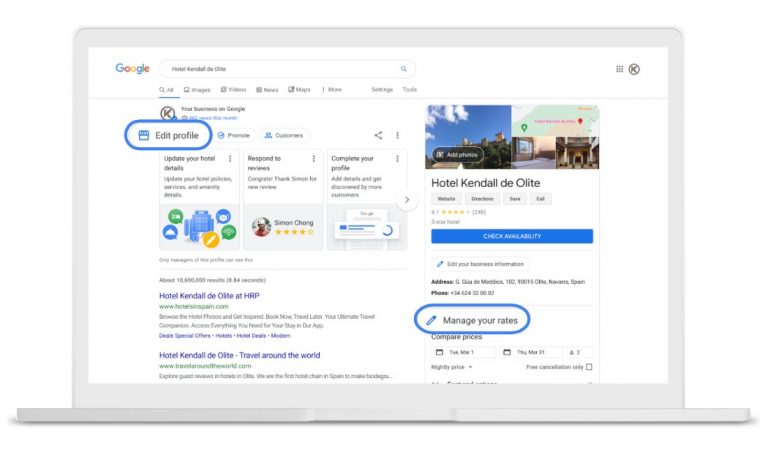Open the More search menu

click(332, 90)
